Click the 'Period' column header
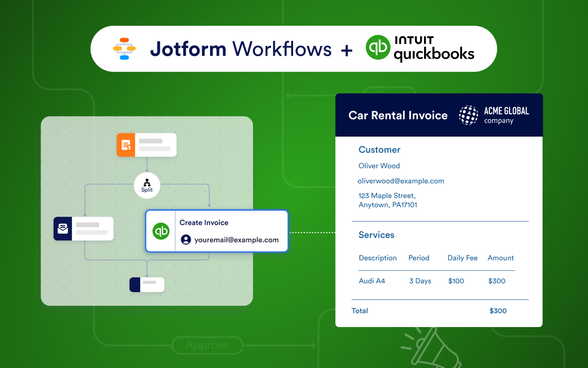Image resolution: width=588 pixels, height=368 pixels. tap(419, 258)
